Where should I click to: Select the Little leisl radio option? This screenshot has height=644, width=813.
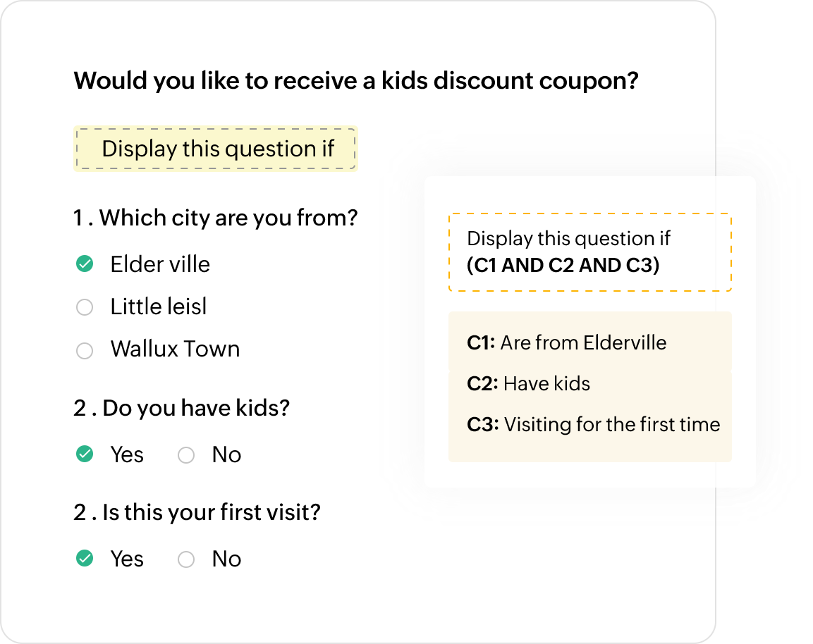point(85,307)
